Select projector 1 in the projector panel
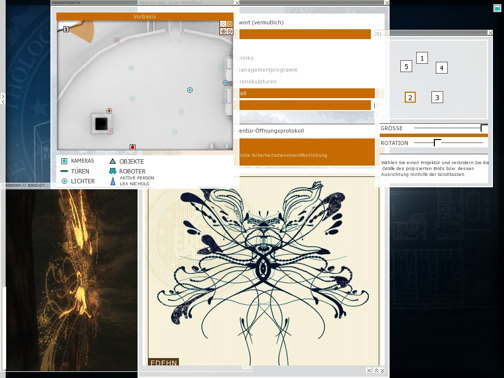The width and height of the screenshot is (504, 378). (422, 58)
